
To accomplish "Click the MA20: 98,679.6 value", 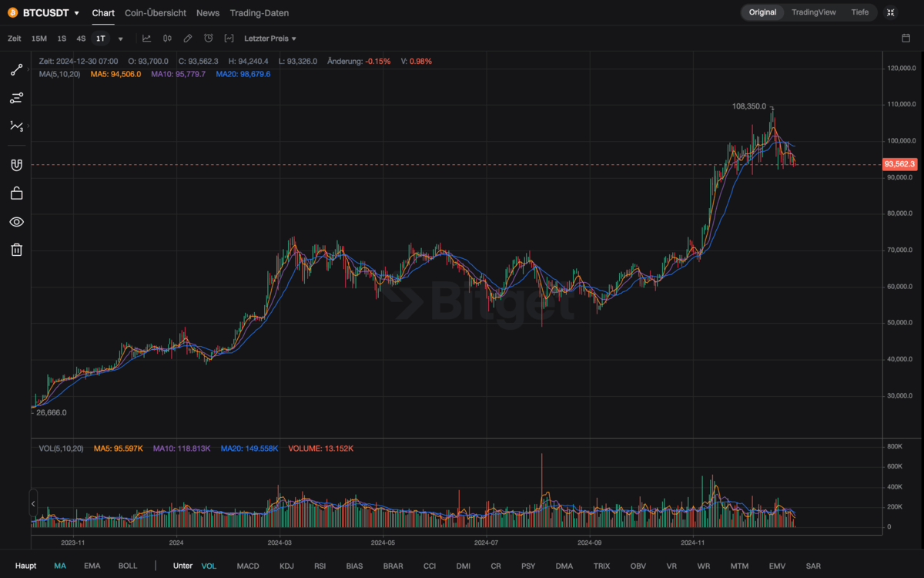I will click(x=243, y=74).
